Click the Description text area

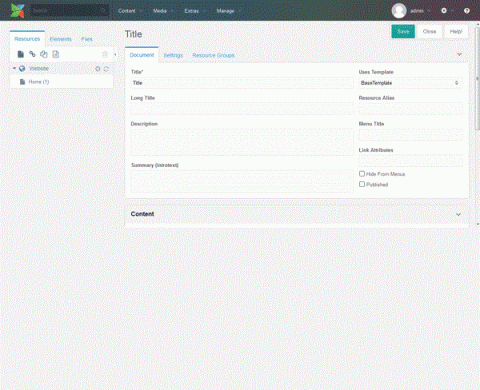click(x=242, y=142)
